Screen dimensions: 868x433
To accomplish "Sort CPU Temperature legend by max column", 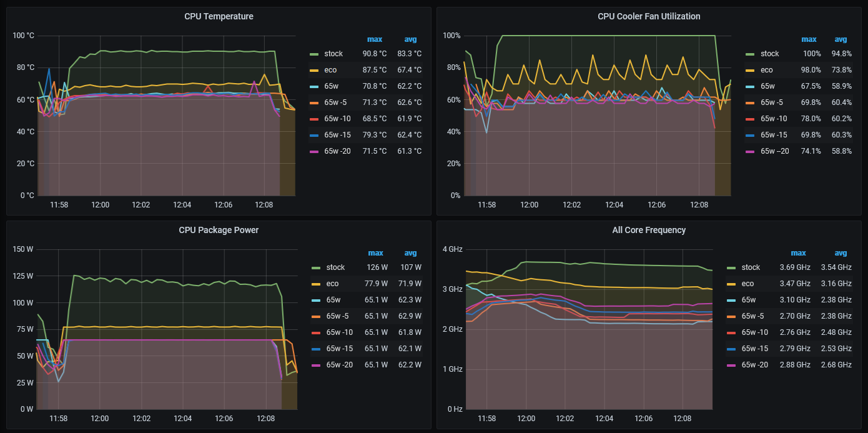I will tap(375, 39).
